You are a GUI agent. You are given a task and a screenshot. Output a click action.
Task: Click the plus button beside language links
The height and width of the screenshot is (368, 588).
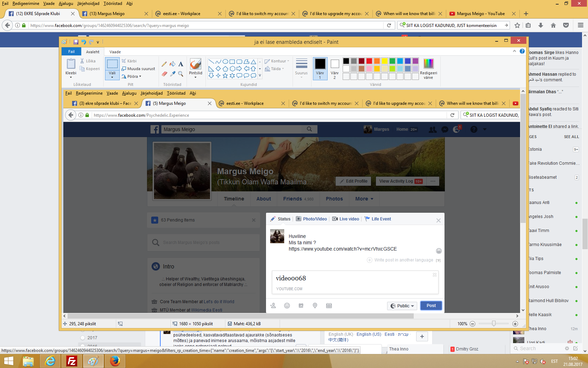(x=422, y=336)
